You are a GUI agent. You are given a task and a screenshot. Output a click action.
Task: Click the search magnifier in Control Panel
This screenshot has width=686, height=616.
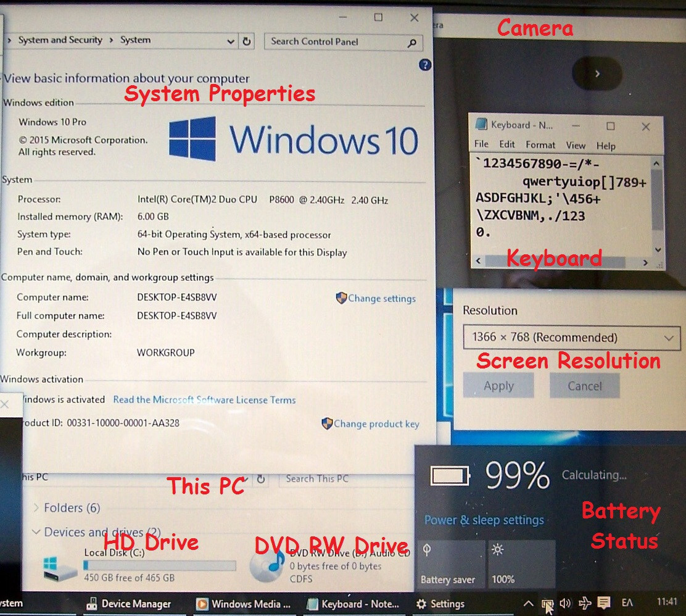412,43
